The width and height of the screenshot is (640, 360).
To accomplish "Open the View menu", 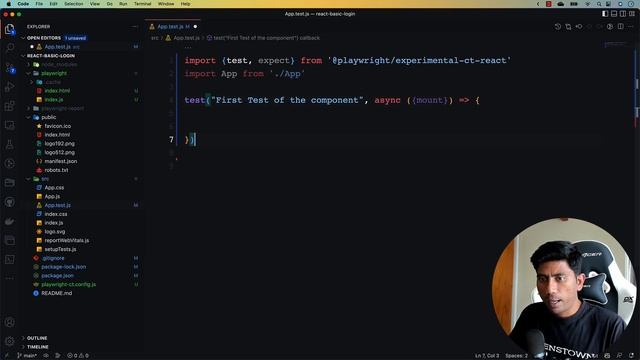I will coord(95,4).
